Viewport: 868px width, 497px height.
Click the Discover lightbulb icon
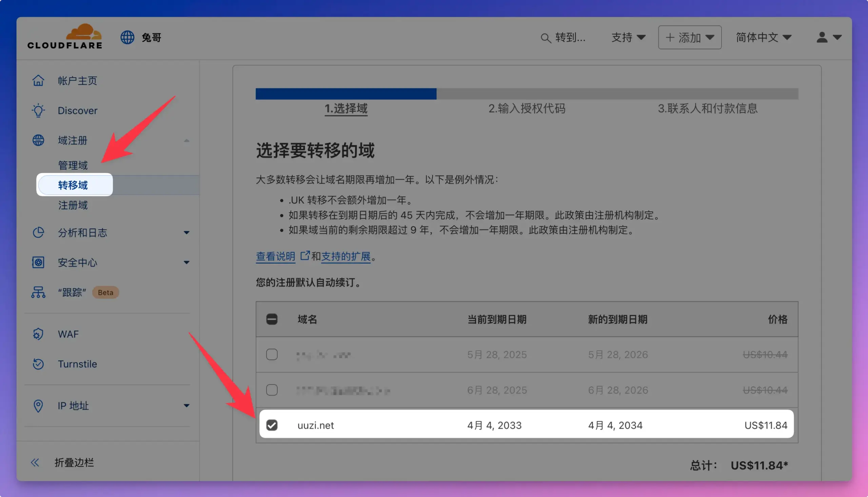click(38, 110)
